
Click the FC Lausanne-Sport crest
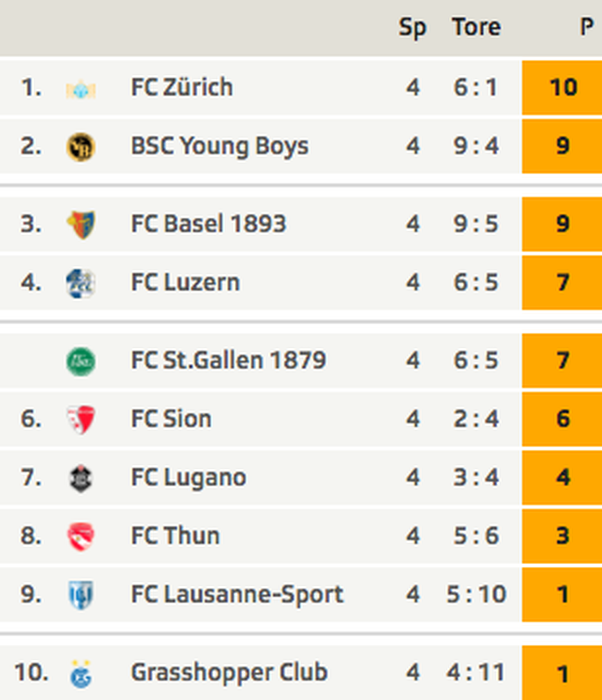[81, 595]
